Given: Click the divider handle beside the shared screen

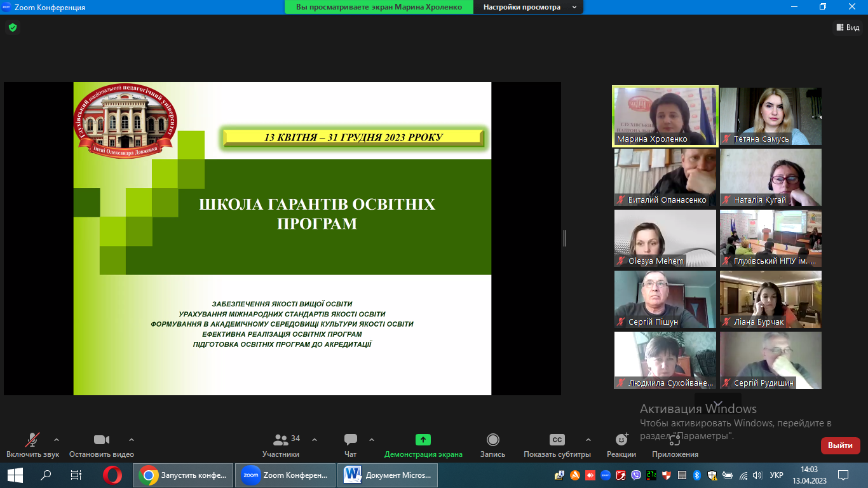Looking at the screenshot, I should [564, 238].
